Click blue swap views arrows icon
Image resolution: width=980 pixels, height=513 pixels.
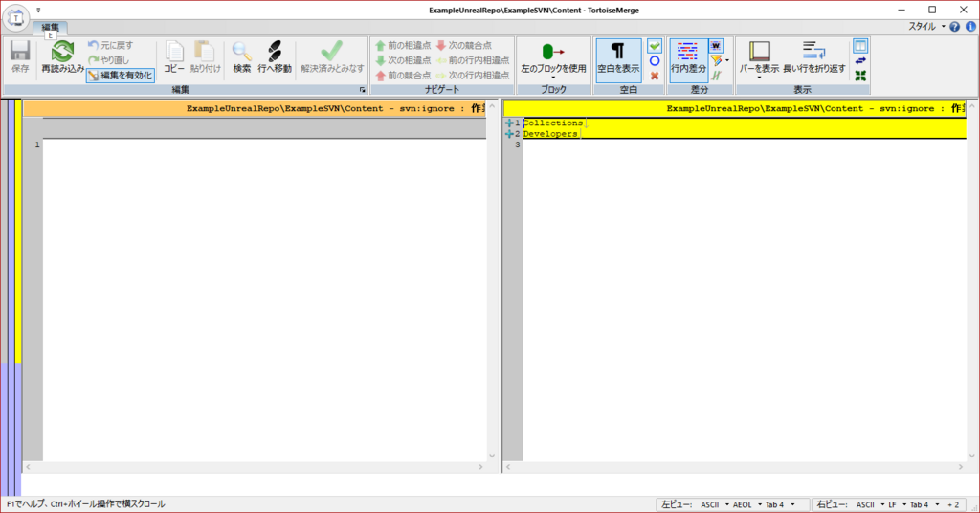pos(860,60)
